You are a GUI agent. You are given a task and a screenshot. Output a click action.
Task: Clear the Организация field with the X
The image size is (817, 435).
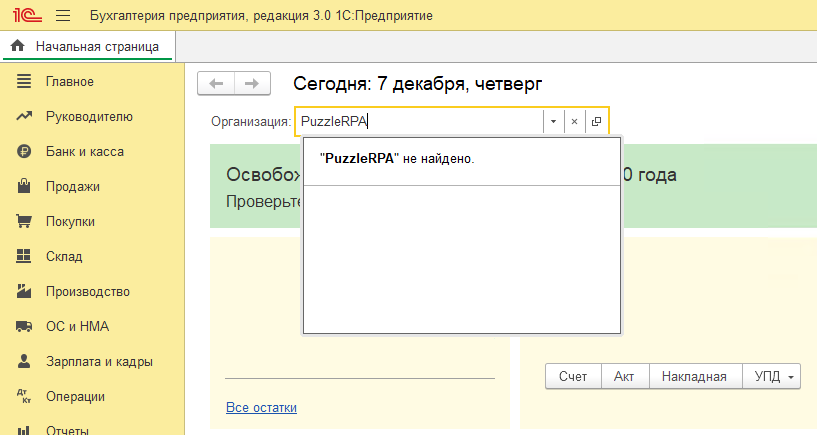coord(574,121)
